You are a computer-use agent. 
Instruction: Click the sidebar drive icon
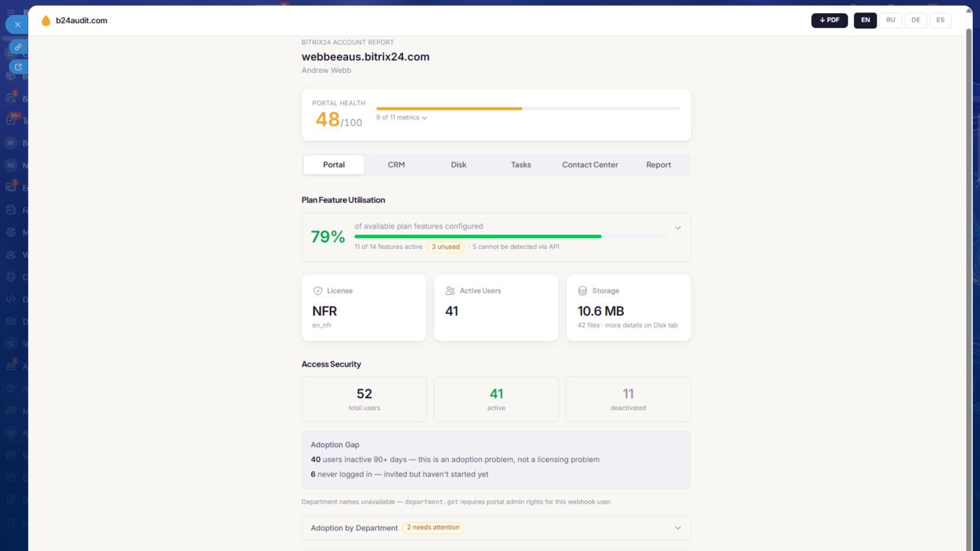pos(11,321)
